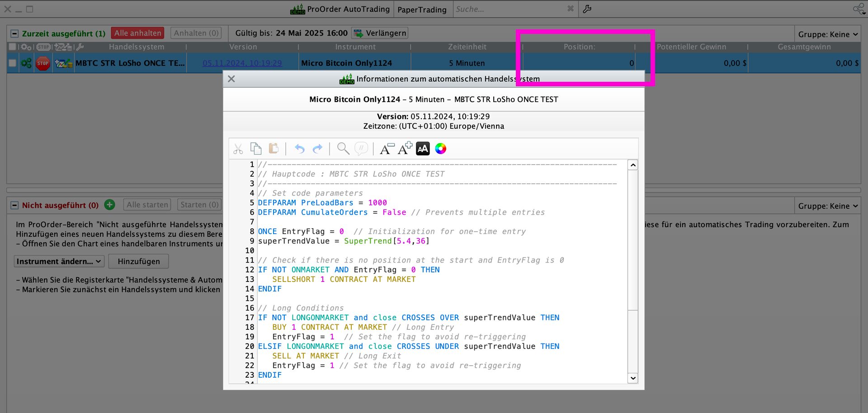868x413 pixels.
Task: Sort by the Version column header
Action: point(243,47)
